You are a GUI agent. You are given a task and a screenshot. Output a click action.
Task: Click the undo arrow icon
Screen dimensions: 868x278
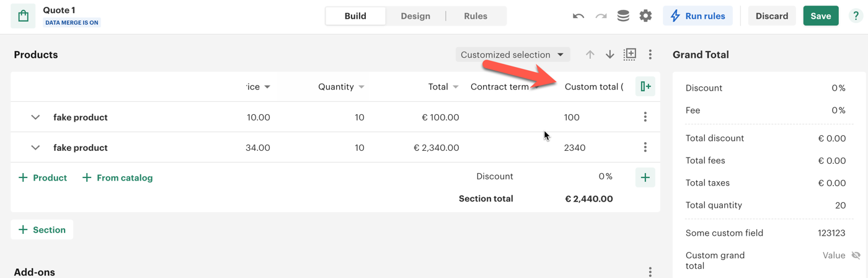(578, 16)
